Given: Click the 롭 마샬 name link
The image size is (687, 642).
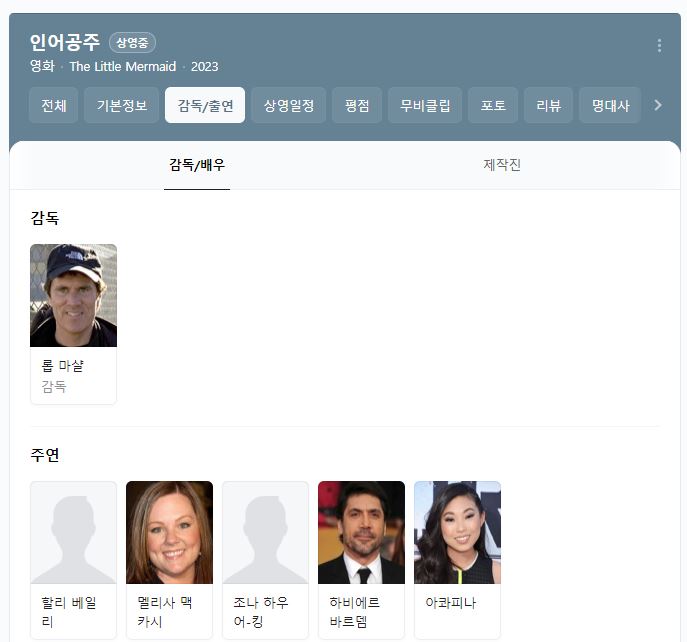Looking at the screenshot, I should tap(62, 365).
